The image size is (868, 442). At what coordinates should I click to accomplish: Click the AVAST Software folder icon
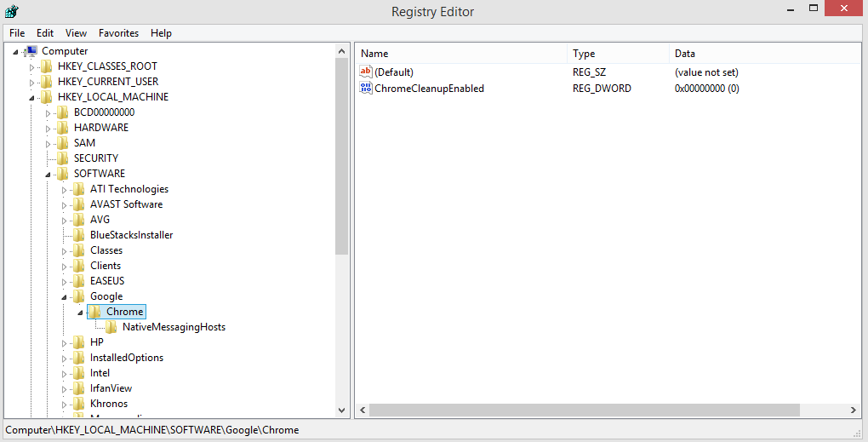click(x=78, y=204)
